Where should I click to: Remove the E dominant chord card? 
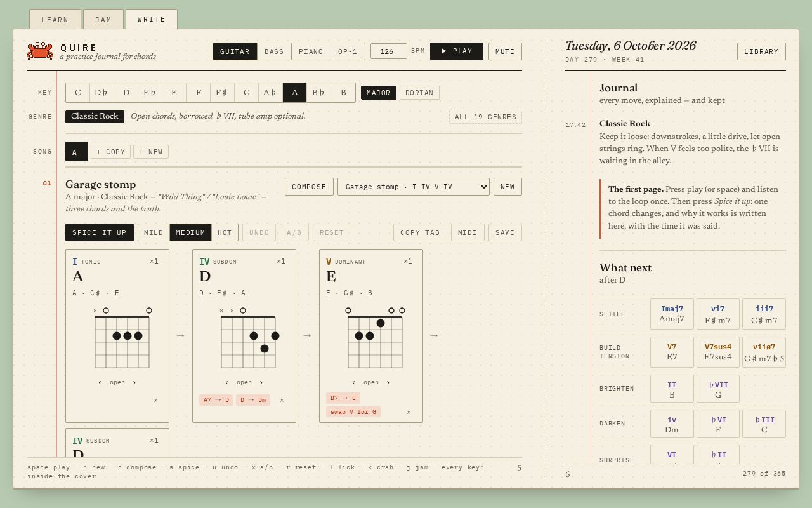[x=409, y=412]
